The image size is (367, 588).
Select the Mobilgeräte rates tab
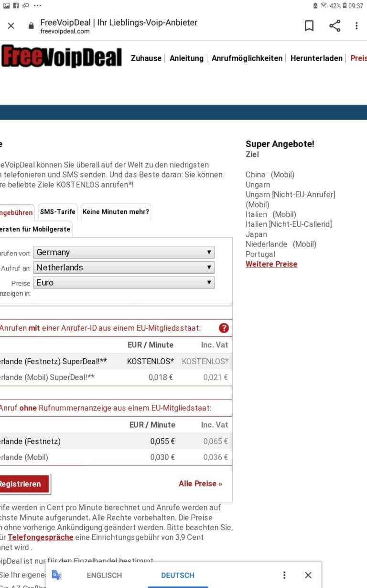tap(35, 229)
